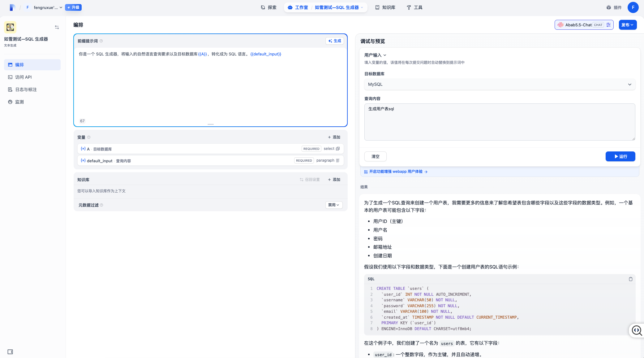This screenshot has width=644, height=358.
Task: Open the 访问 API sidebar item
Action: (24, 77)
